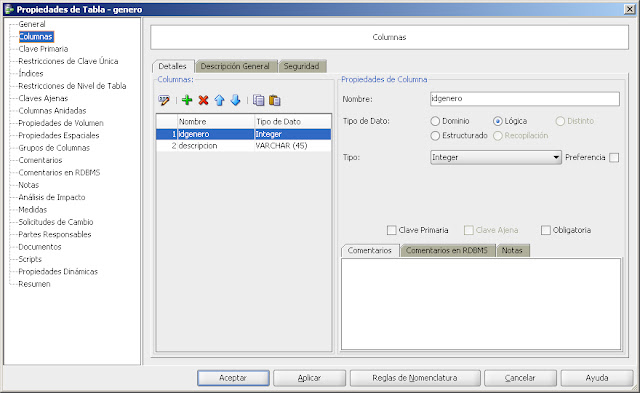The width and height of the screenshot is (640, 393).
Task: Move column up with blue arrow
Action: click(219, 100)
